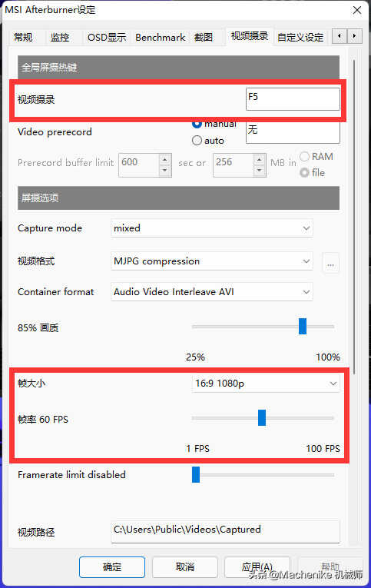Click the 帧率 60 FPS slider handle
The width and height of the screenshot is (371, 588).
(x=262, y=418)
